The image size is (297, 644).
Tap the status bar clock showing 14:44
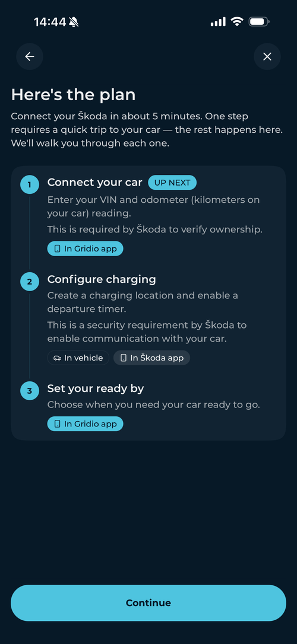click(50, 22)
